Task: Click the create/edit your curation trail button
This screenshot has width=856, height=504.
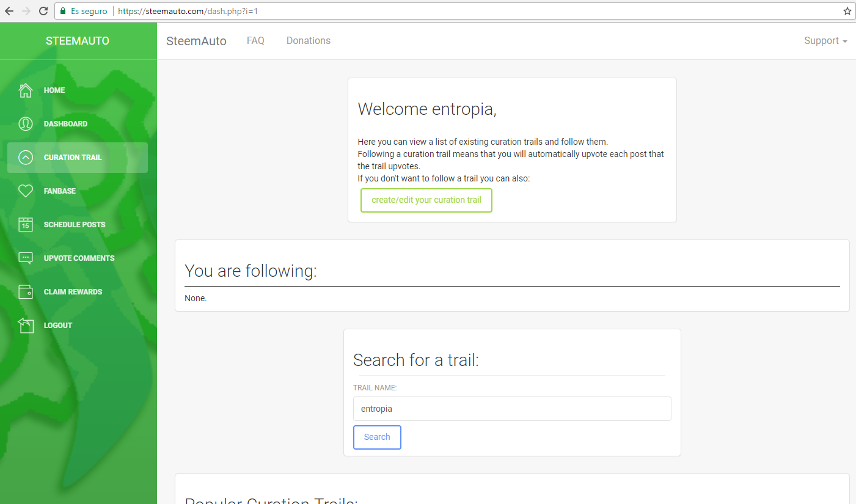Action: coord(426,200)
